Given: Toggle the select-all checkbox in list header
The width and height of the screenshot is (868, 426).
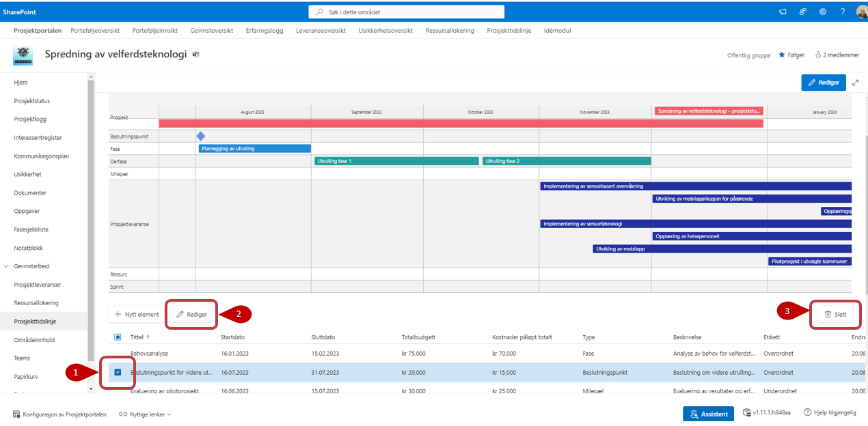Looking at the screenshot, I should click(118, 337).
